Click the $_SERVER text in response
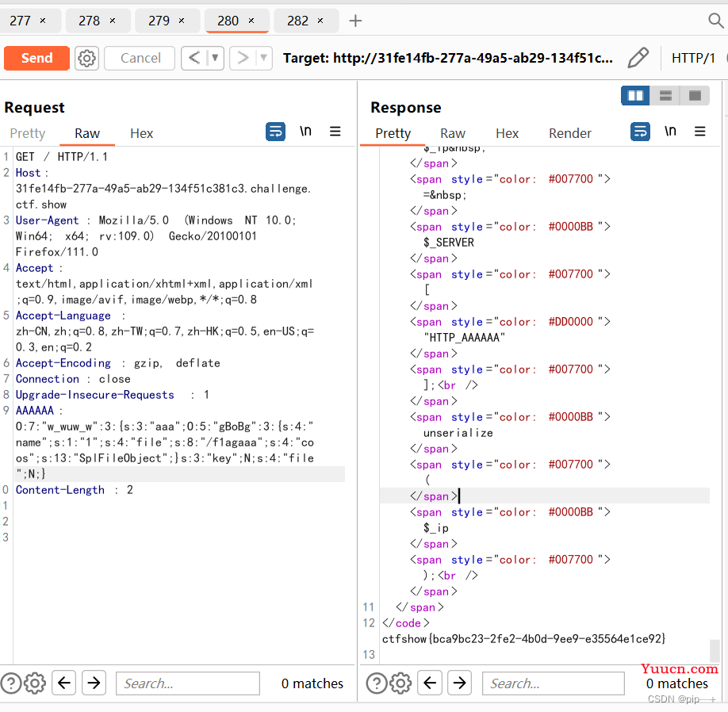Screen dimensions: 728x712 coord(449,243)
